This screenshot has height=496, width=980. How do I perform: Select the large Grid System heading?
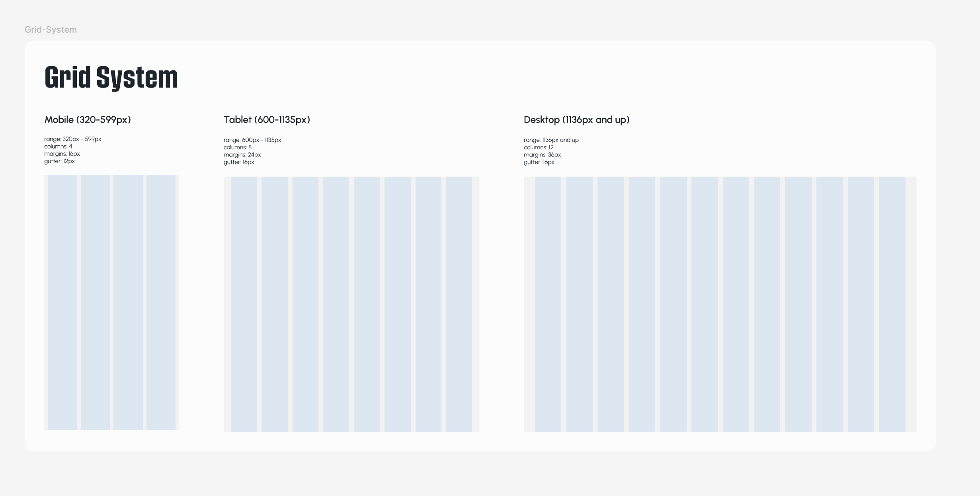point(111,77)
